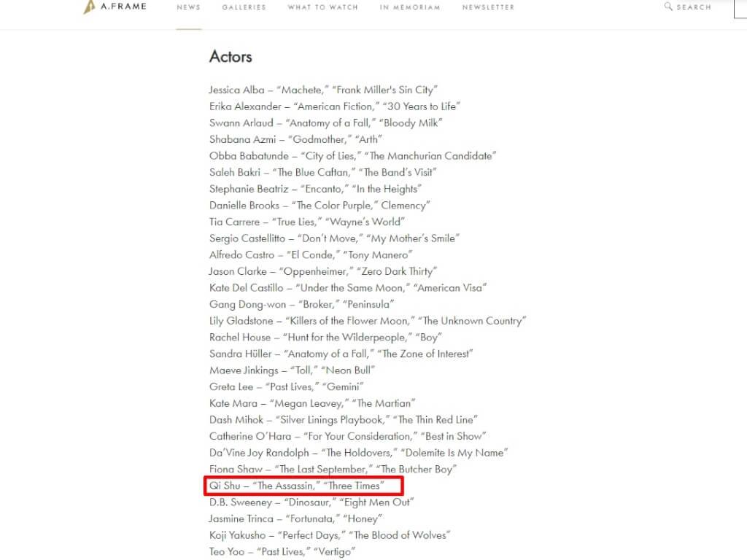
Task: Go to What to Watch section
Action: tap(322, 7)
